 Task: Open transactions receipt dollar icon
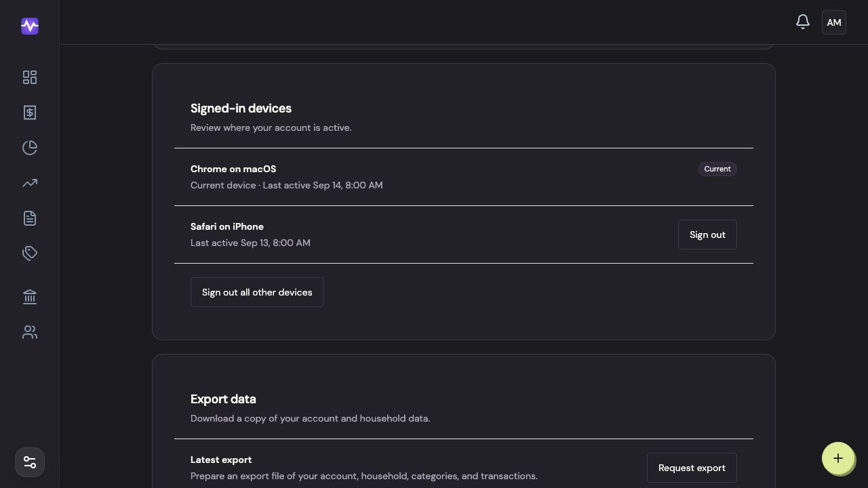(30, 113)
